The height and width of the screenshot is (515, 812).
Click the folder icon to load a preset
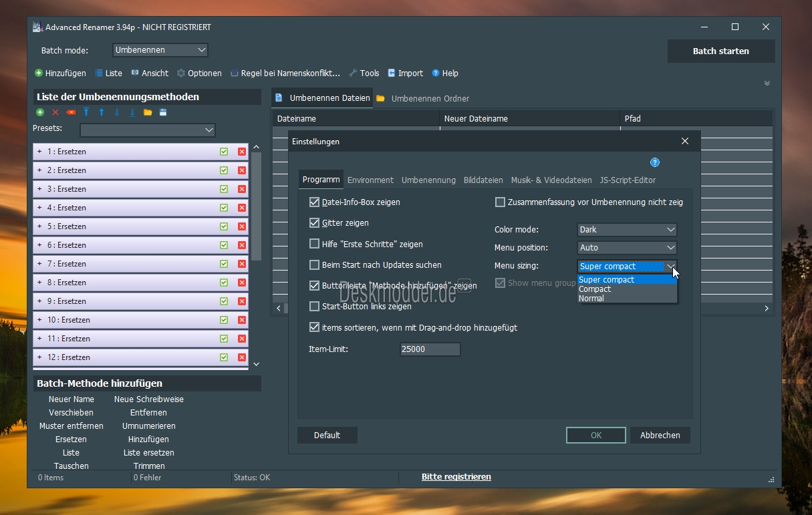click(148, 112)
